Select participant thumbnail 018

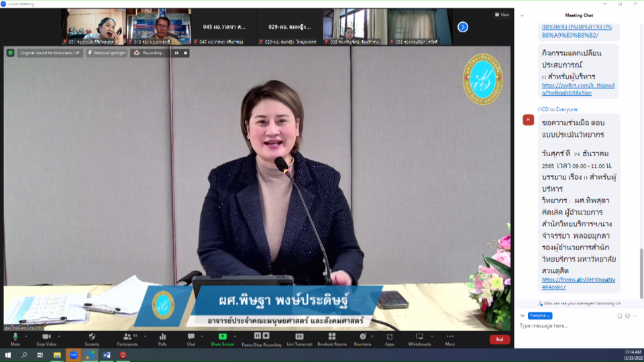click(x=160, y=27)
